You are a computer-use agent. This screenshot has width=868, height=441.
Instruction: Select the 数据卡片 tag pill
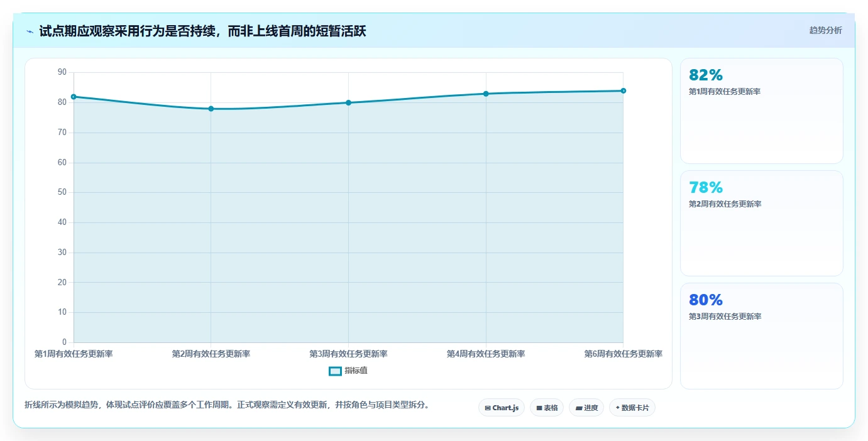point(632,408)
